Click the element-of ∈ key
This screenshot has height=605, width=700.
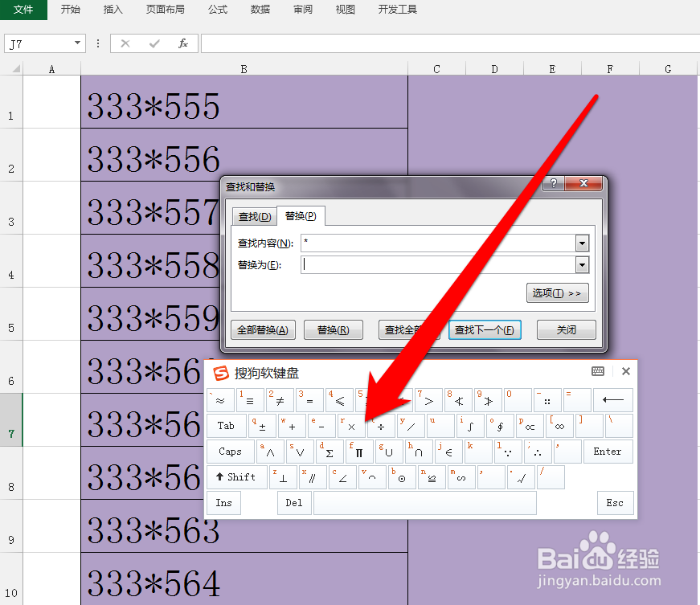coord(448,451)
